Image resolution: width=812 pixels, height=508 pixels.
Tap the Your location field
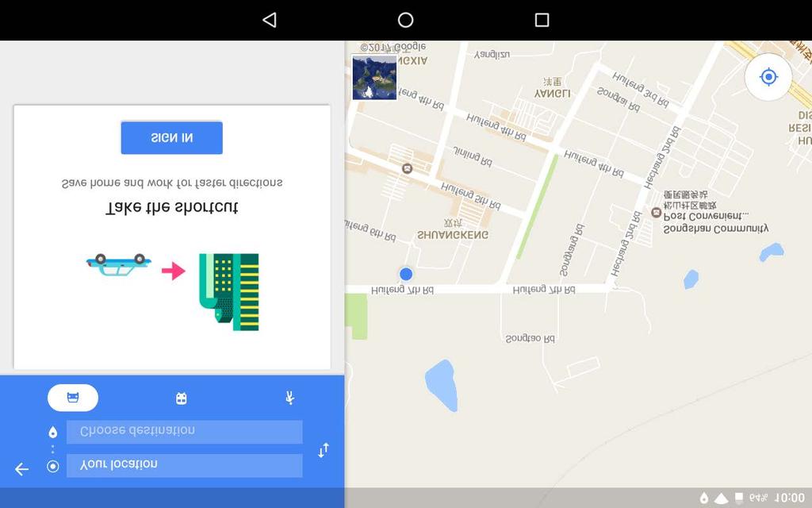(184, 465)
